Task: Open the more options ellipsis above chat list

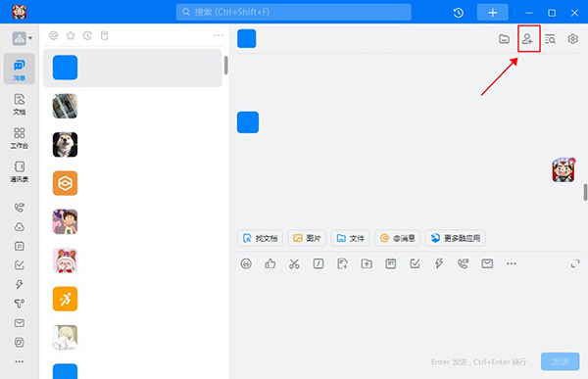Action: tap(219, 35)
